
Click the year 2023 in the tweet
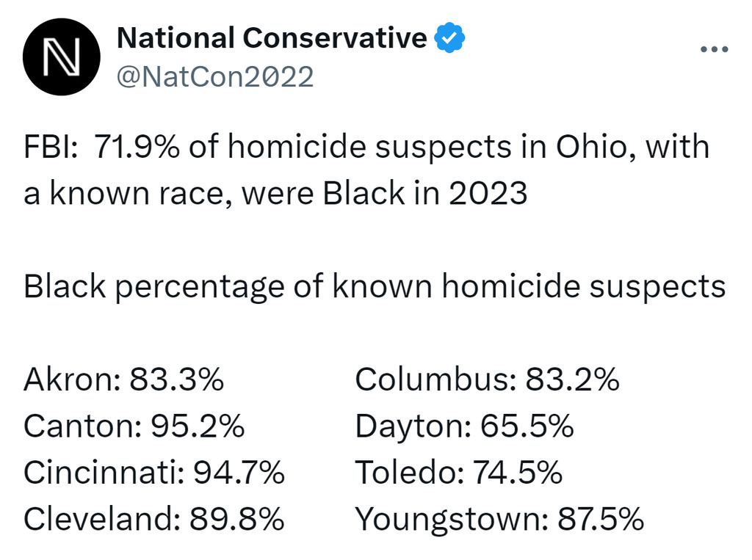(488, 193)
